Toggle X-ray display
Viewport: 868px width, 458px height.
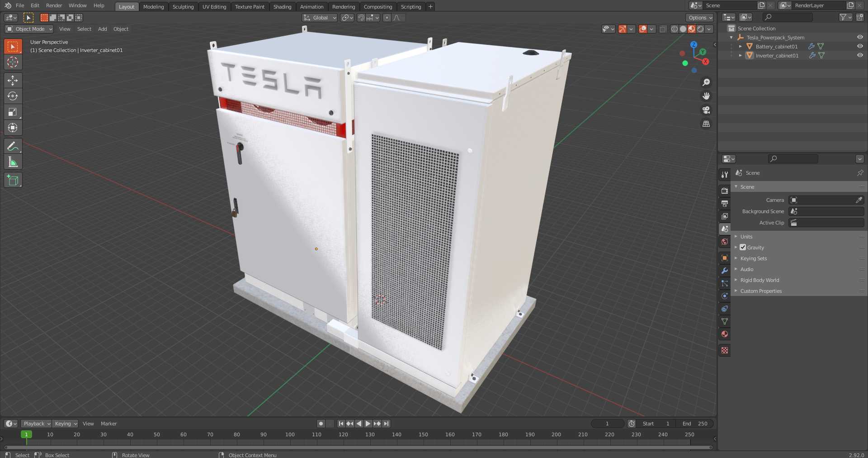pos(663,29)
